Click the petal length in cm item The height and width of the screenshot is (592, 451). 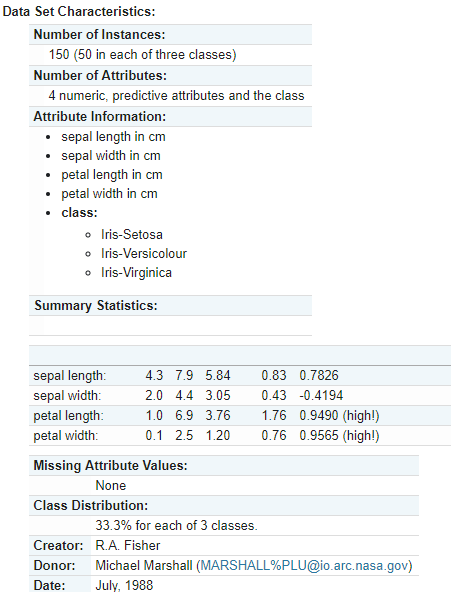point(112,175)
